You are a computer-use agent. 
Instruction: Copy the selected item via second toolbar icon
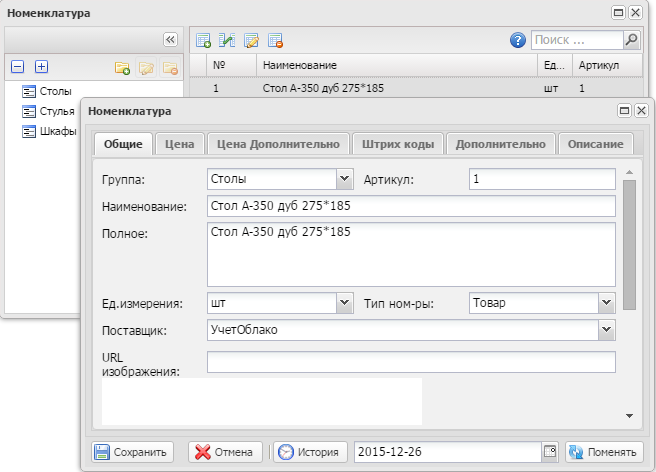pos(227,40)
